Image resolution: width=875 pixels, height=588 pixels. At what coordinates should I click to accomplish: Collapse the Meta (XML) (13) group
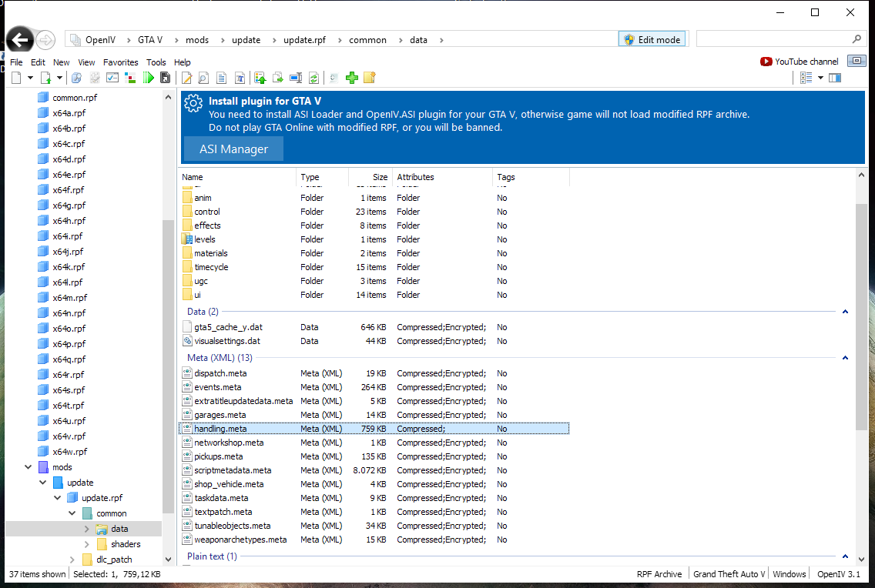pos(845,358)
